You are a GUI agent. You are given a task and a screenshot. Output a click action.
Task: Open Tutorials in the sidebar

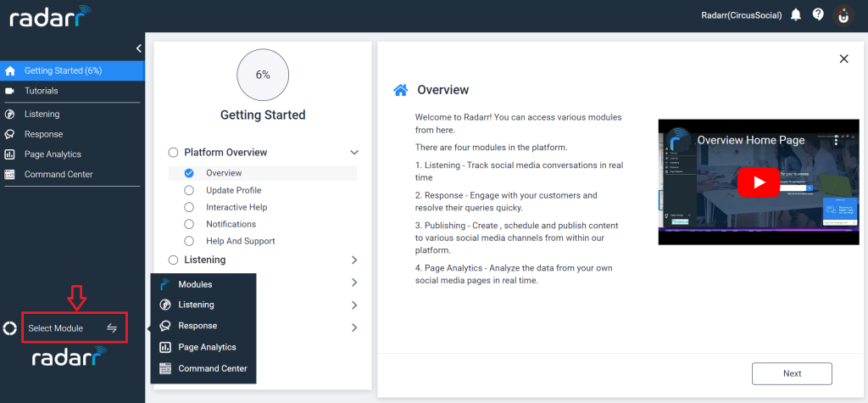[72, 91]
